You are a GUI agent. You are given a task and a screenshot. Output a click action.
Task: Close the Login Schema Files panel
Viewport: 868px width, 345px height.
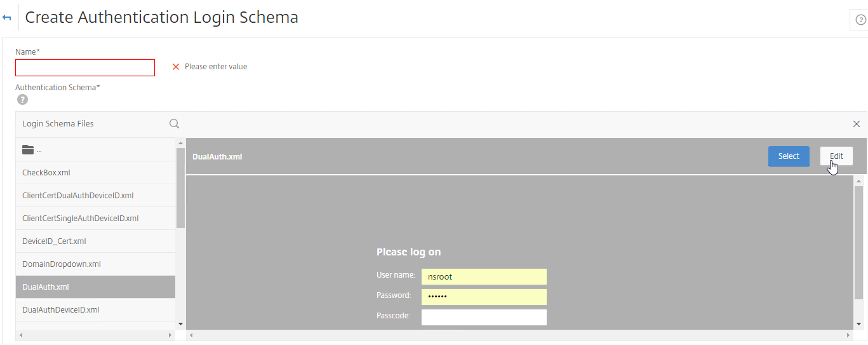857,124
